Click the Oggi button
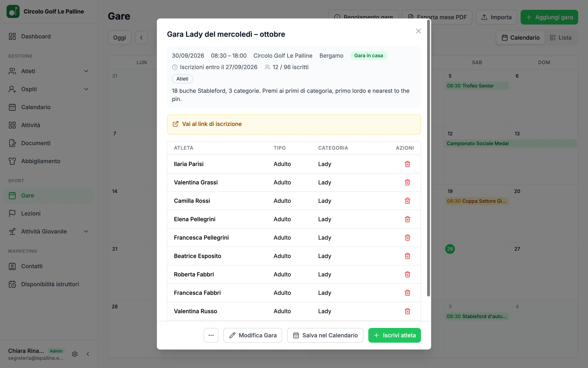 coord(120,38)
